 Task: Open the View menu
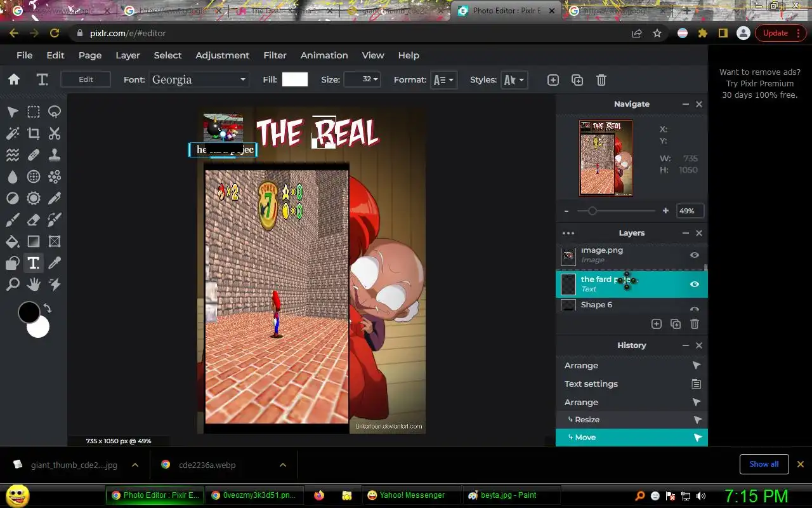coord(373,55)
